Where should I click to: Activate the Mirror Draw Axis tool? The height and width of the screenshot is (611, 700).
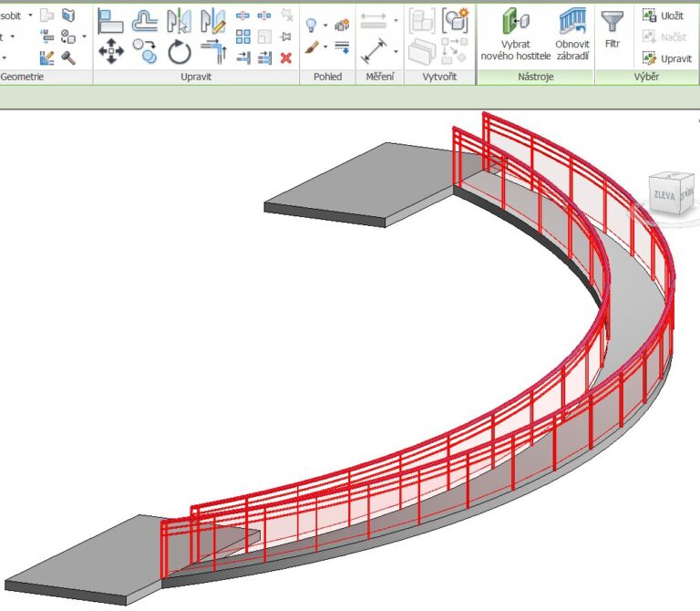(213, 22)
